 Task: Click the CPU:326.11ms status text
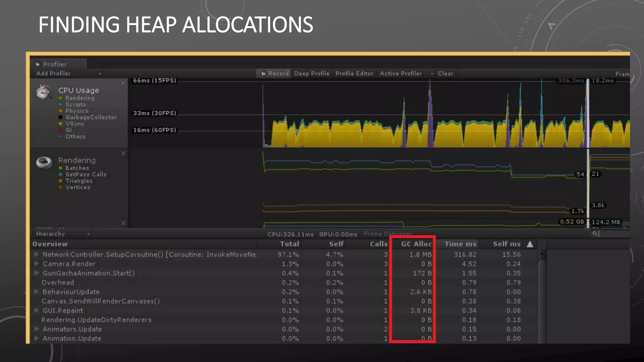290,234
